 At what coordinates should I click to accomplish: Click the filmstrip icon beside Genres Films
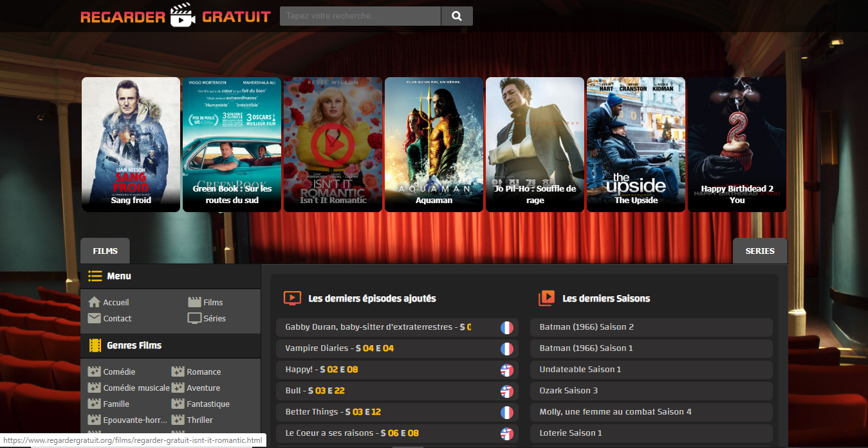95,345
